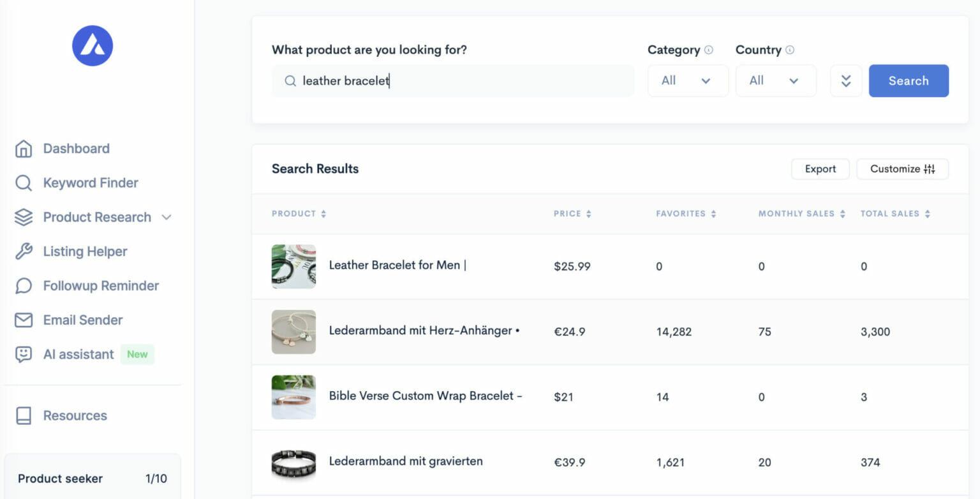Click the Email Sender envelope icon
This screenshot has width=980, height=499.
pyautogui.click(x=24, y=320)
